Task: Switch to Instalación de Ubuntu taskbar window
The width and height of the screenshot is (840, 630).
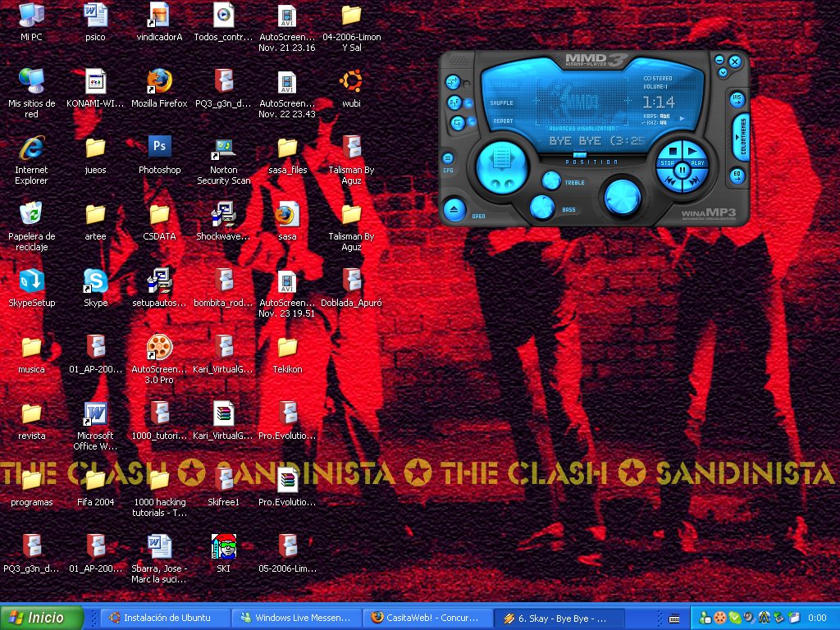Action: pos(166,618)
